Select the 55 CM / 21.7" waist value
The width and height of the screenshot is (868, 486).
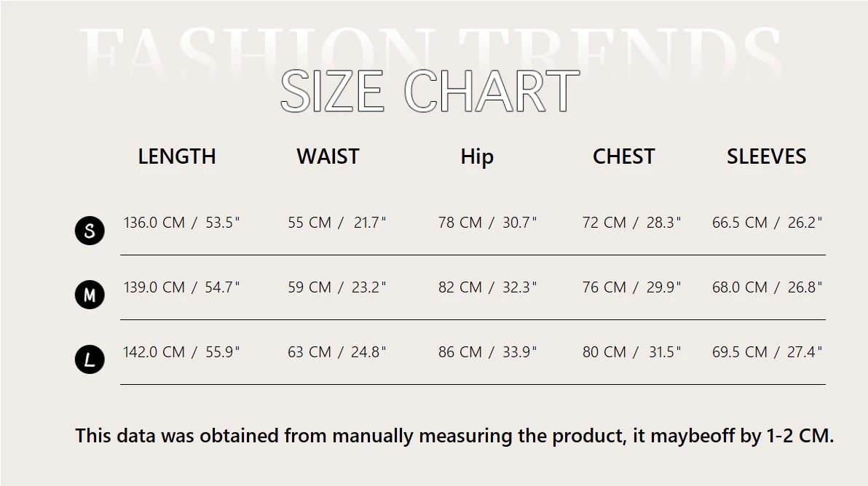(x=337, y=223)
